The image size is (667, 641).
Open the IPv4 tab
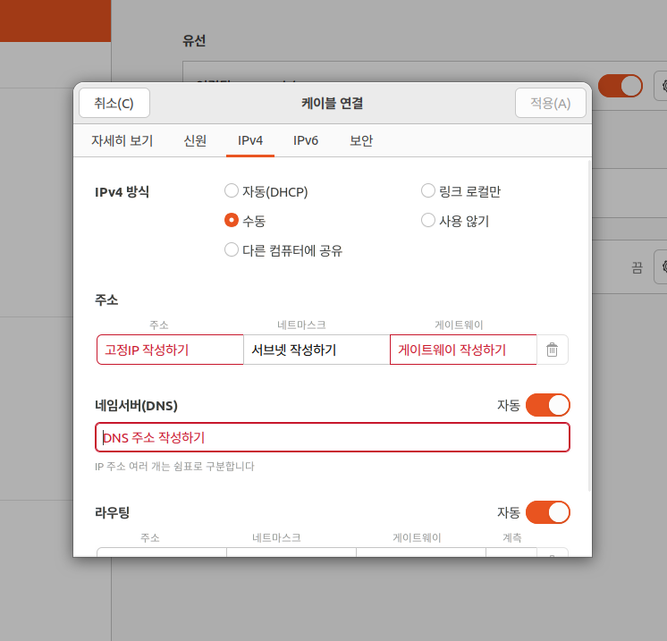[250, 140]
